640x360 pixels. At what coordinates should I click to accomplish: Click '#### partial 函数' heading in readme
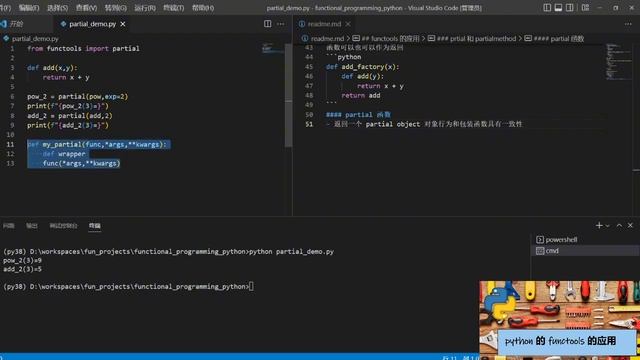click(x=358, y=115)
